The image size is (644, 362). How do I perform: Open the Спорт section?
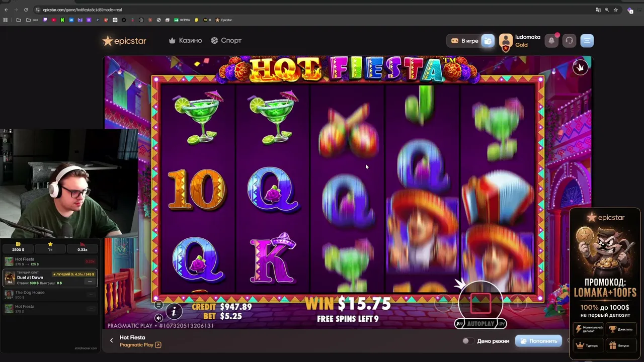pyautogui.click(x=226, y=40)
